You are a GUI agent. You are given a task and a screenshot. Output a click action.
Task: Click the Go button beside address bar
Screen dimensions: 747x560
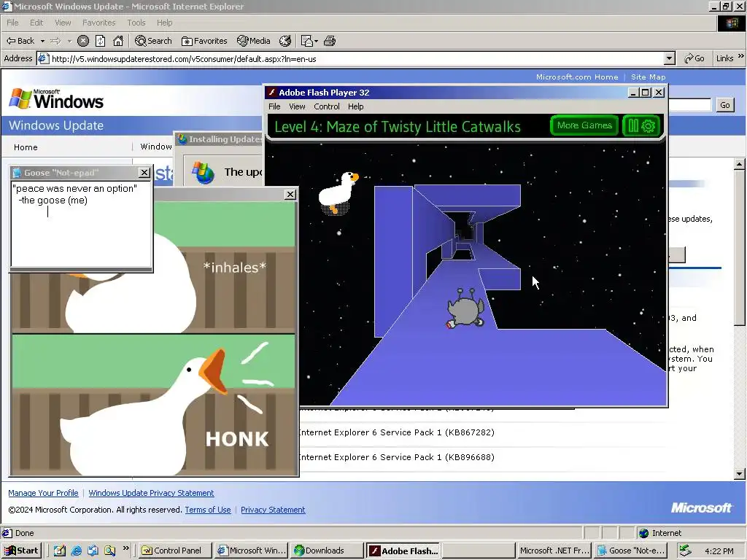(x=694, y=58)
